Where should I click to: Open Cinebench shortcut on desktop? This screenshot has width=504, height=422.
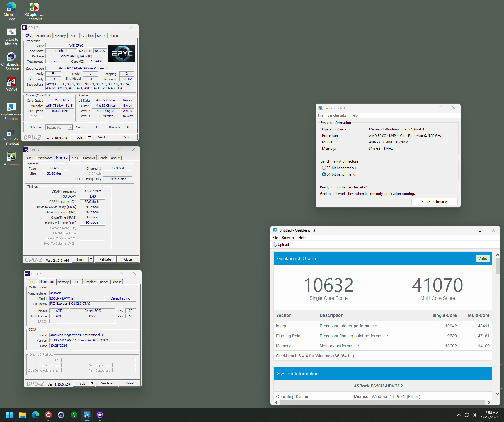pos(11,62)
